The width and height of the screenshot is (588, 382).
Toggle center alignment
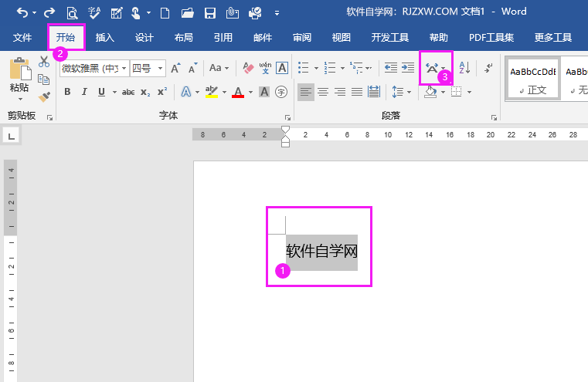tap(323, 92)
